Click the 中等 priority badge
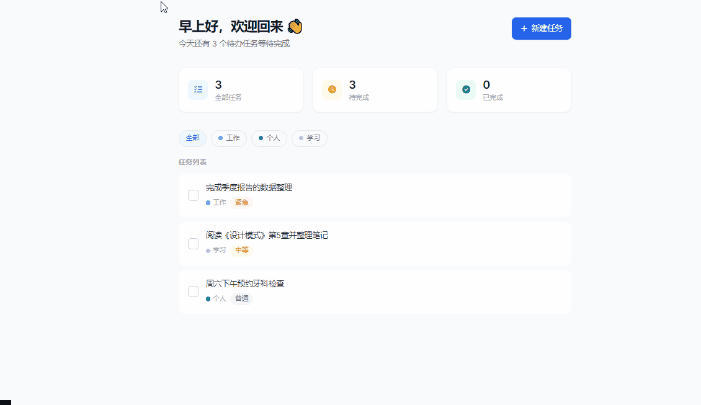701x405 pixels. point(241,250)
